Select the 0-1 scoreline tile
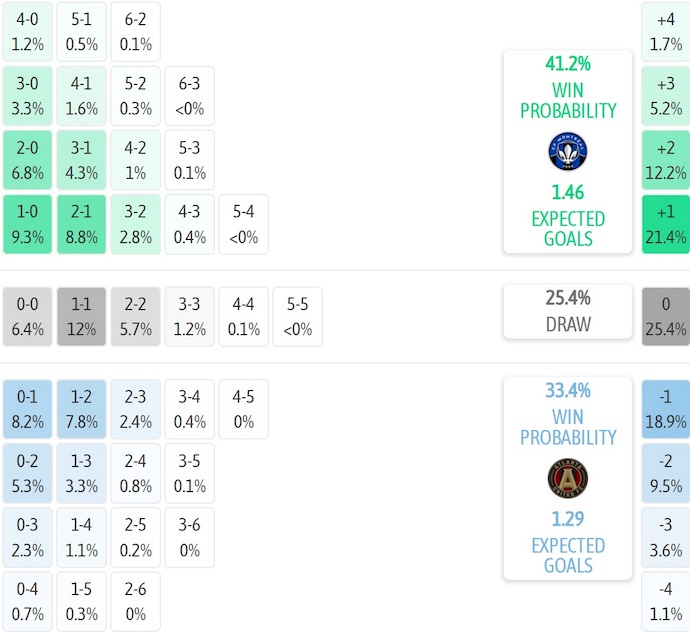 coord(27,408)
